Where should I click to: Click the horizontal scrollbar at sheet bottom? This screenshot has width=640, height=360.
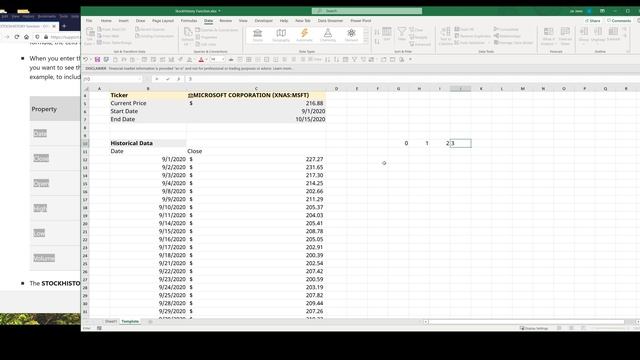tap(527, 322)
